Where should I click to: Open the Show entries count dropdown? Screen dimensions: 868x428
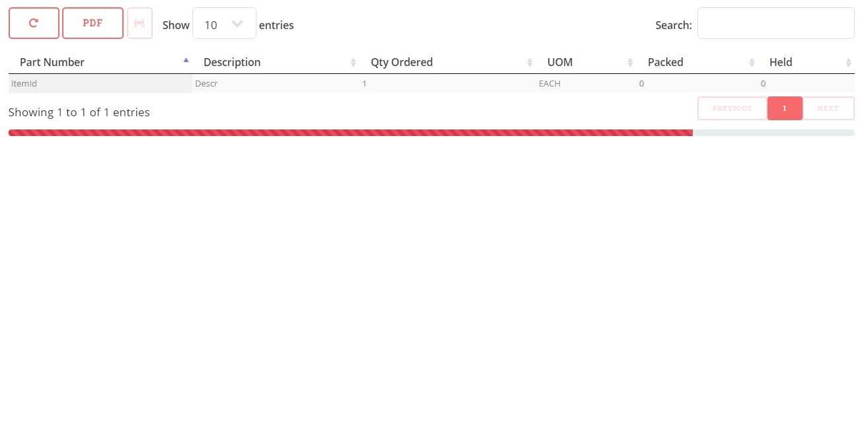(x=224, y=24)
